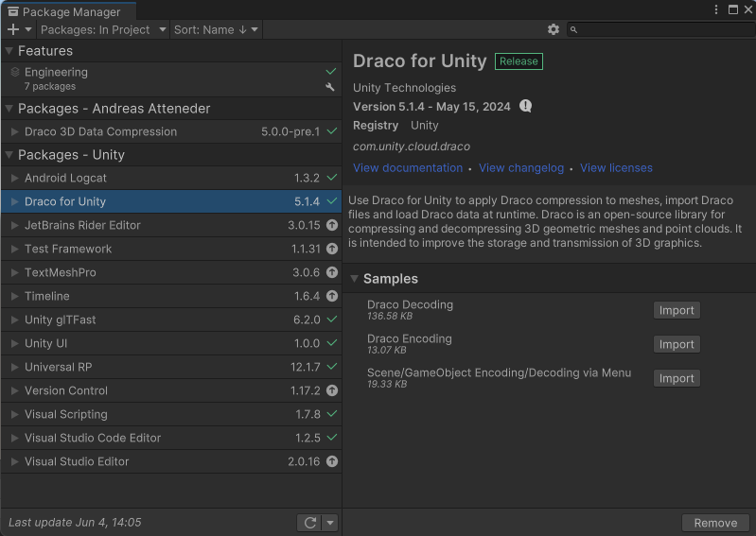This screenshot has width=756, height=536.
Task: Collapse the Packages - Unity section
Action: pos(9,155)
